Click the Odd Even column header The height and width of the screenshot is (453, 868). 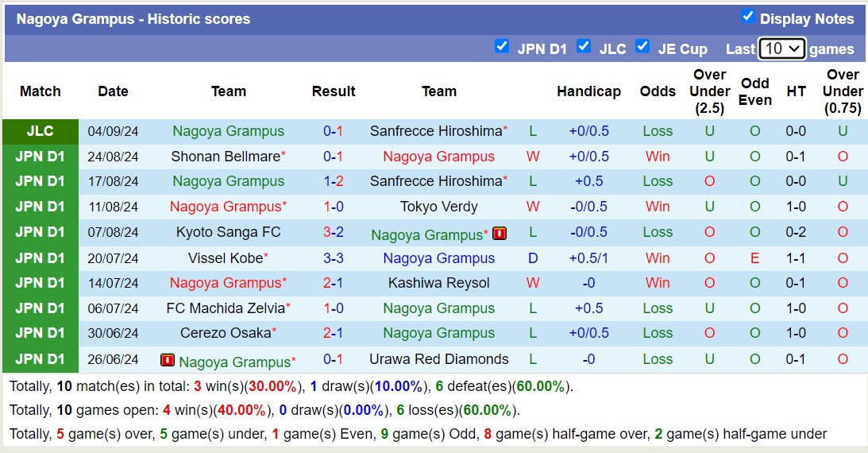point(754,91)
